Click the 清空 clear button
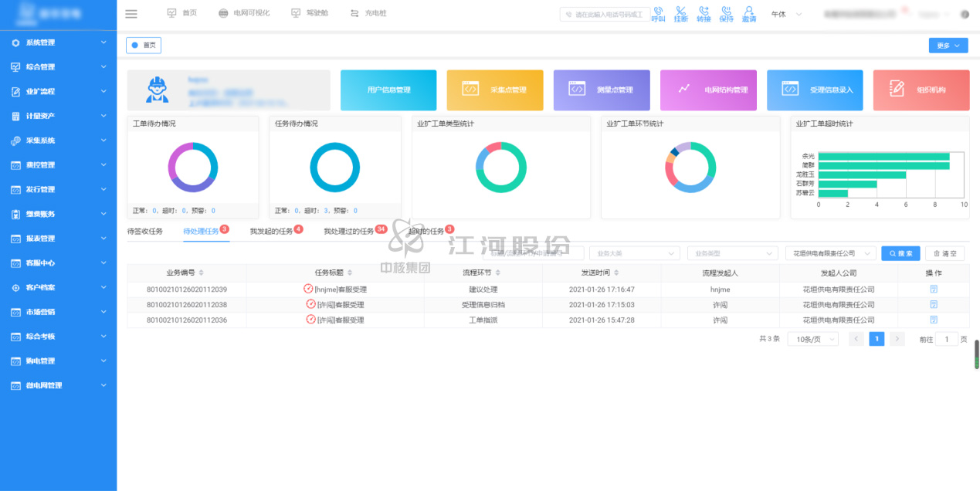 point(944,253)
